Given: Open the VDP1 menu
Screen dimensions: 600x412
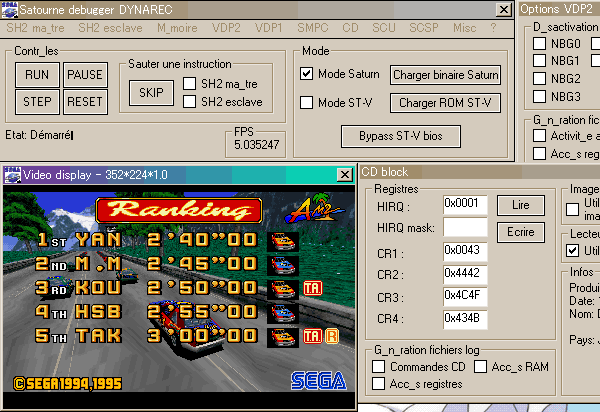Looking at the screenshot, I should [269, 28].
